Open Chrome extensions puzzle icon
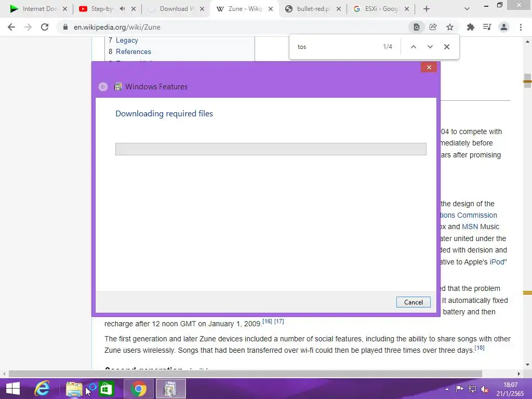532x399 pixels. tap(470, 27)
